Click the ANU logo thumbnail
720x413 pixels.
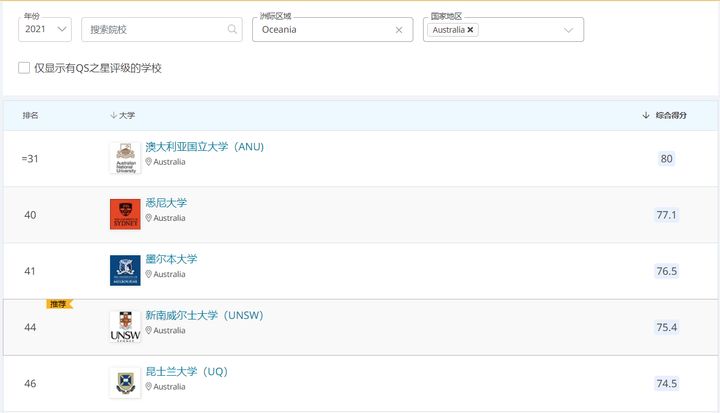[x=125, y=158]
